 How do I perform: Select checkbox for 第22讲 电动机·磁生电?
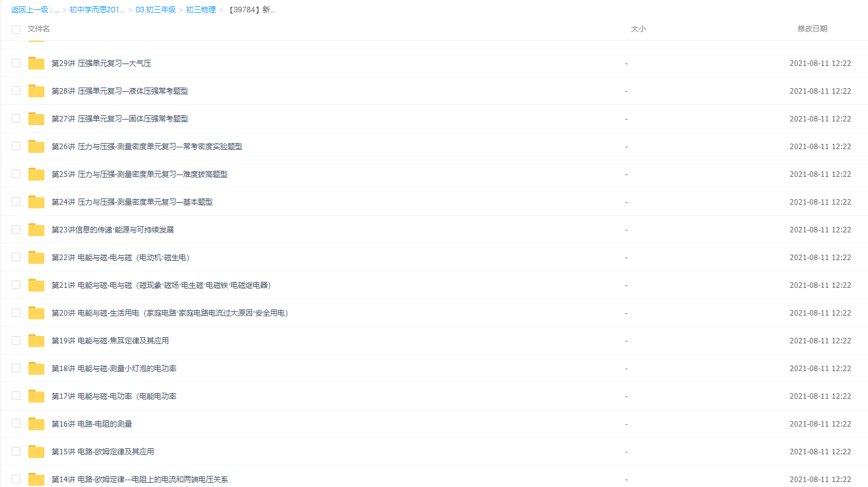[16, 257]
